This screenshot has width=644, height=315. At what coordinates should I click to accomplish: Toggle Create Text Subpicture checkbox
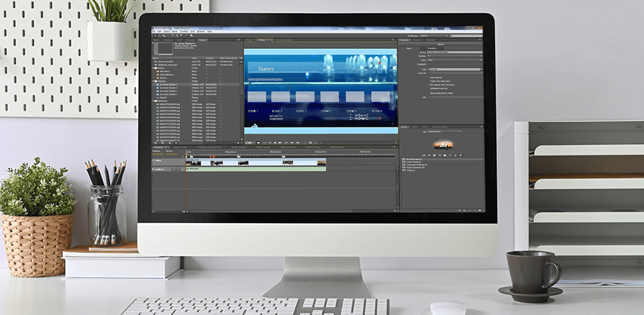[429, 81]
